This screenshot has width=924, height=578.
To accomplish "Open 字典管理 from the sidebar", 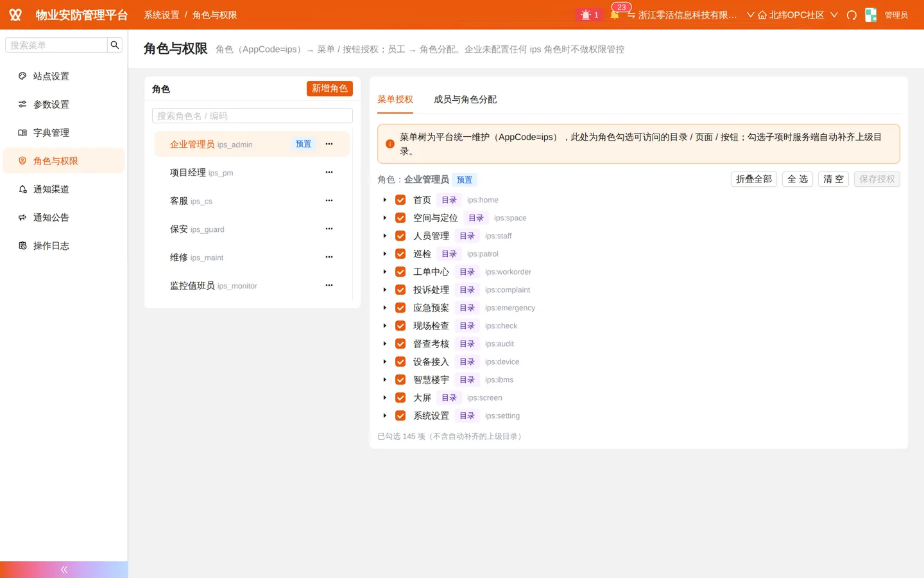I will point(64,132).
